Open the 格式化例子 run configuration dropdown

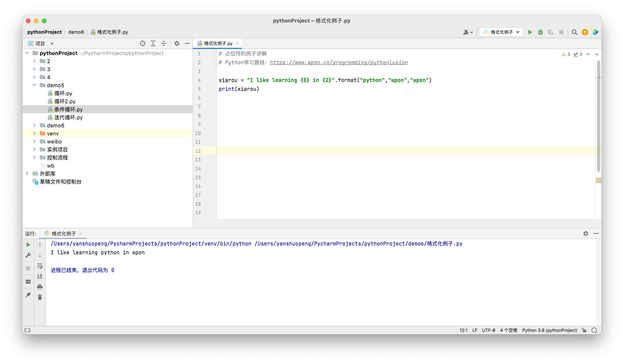501,32
